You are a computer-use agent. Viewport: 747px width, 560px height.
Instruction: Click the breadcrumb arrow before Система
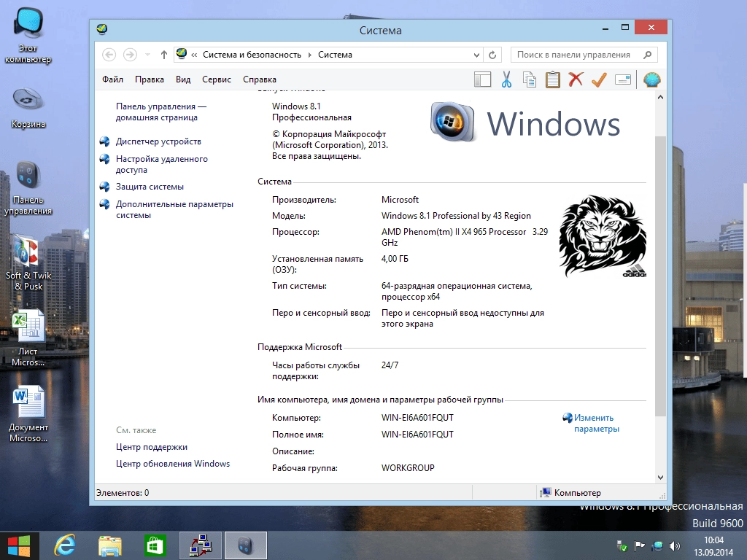click(309, 55)
